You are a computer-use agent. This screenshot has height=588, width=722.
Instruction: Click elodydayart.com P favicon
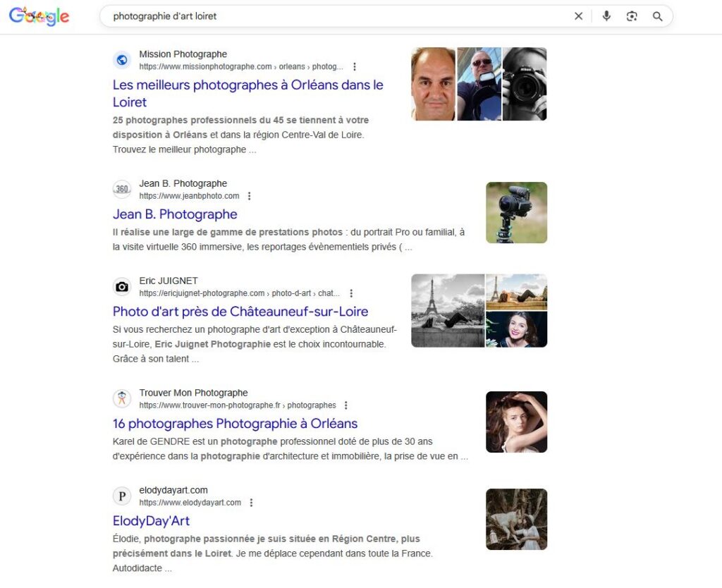click(122, 496)
